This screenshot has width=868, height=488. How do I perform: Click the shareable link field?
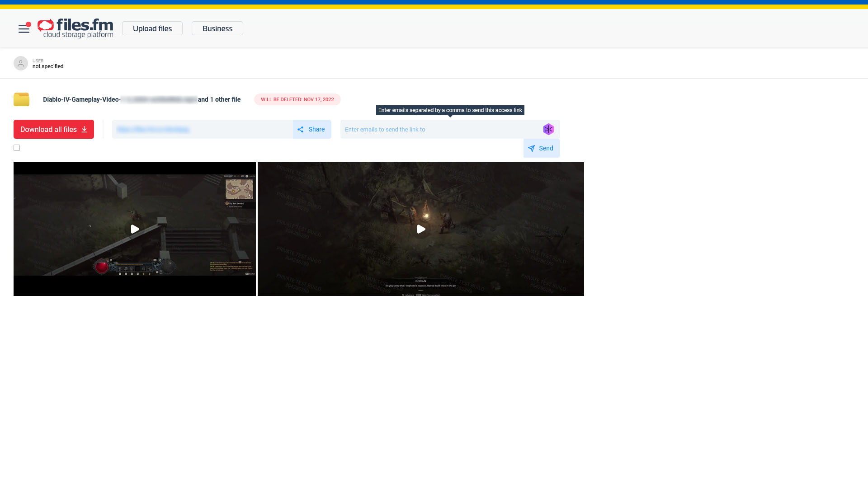tap(202, 129)
